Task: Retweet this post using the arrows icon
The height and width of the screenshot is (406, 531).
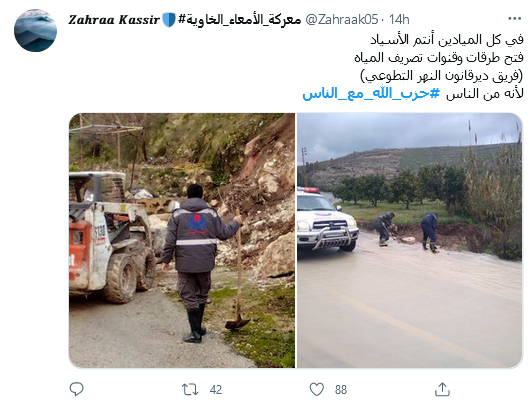Action: [x=190, y=389]
